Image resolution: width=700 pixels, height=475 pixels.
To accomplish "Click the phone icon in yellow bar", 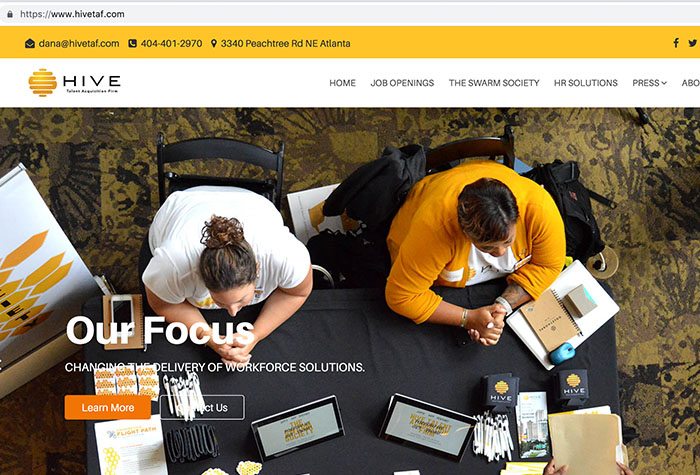I will click(133, 43).
